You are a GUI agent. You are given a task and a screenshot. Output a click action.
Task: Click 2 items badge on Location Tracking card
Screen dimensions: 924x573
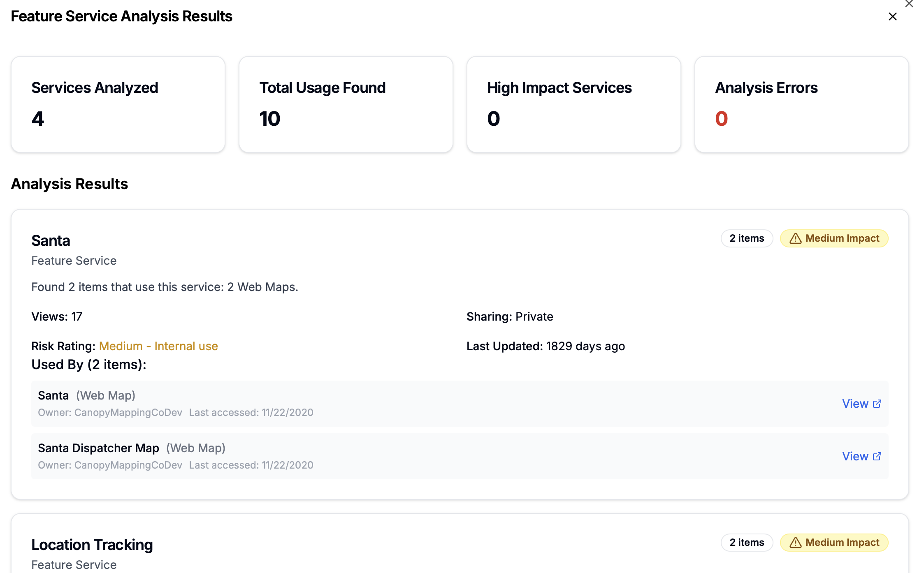pyautogui.click(x=747, y=543)
